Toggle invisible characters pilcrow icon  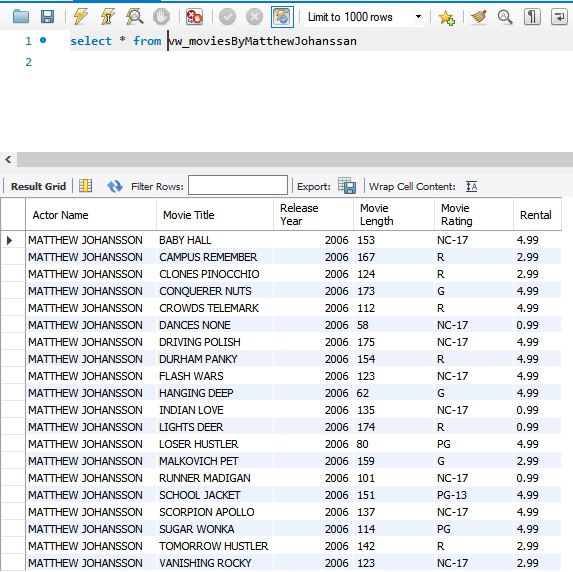[532, 16]
